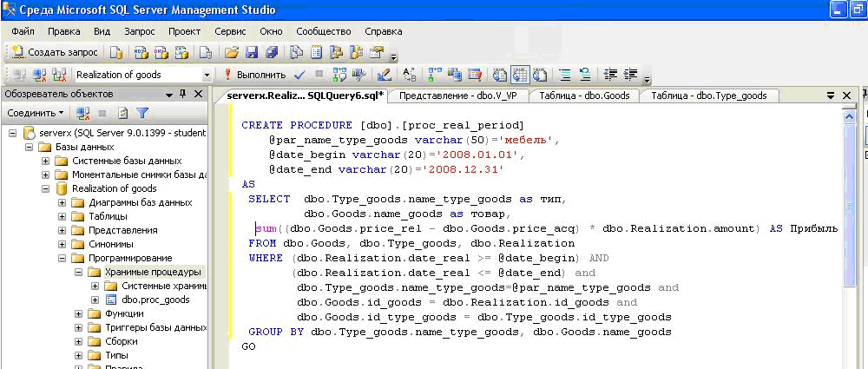Switch to Таблица - dbo.Type_goods tab

[x=708, y=96]
